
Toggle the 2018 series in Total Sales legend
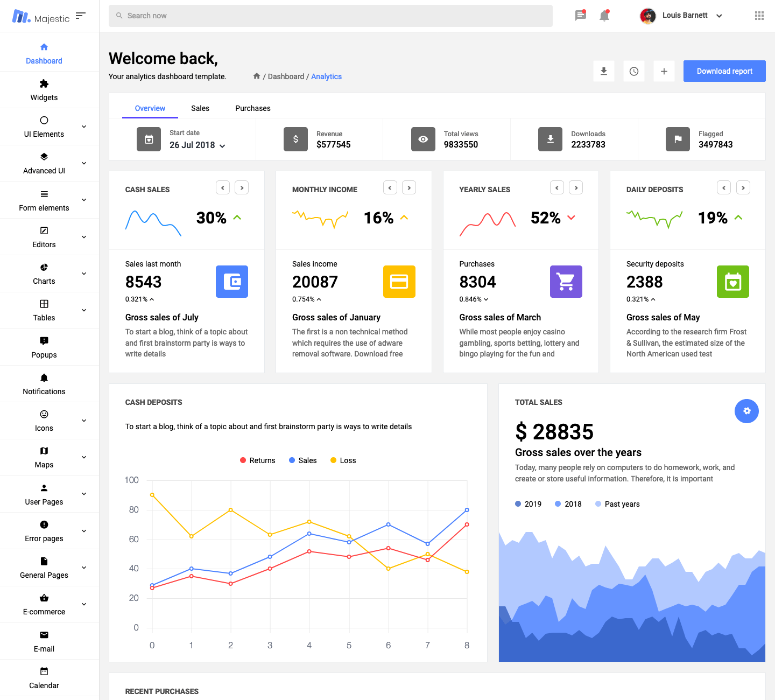pyautogui.click(x=568, y=504)
